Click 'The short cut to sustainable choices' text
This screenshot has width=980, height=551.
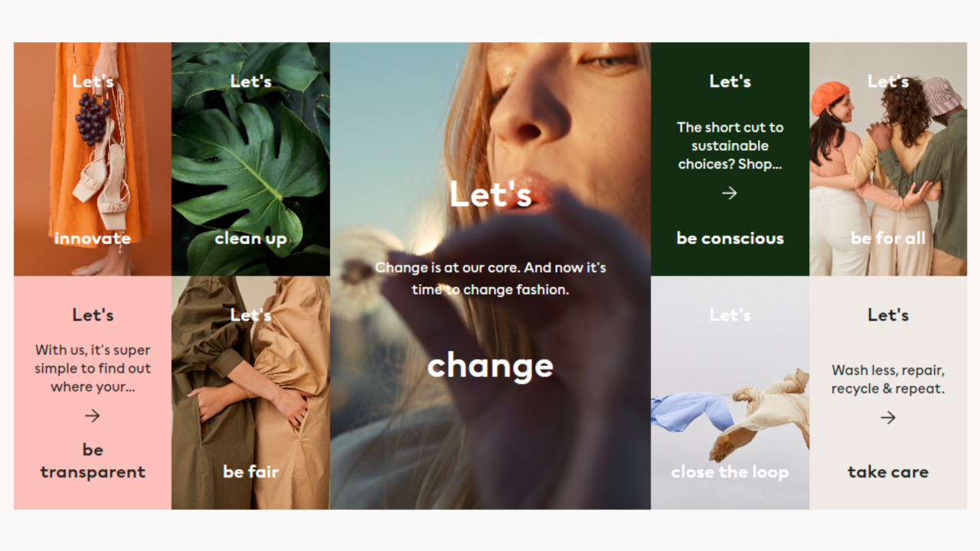pyautogui.click(x=730, y=145)
